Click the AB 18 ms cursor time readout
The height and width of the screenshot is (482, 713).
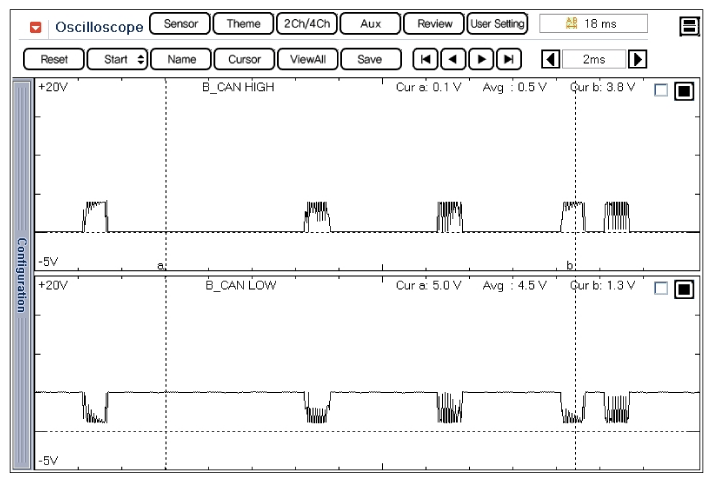tap(593, 24)
